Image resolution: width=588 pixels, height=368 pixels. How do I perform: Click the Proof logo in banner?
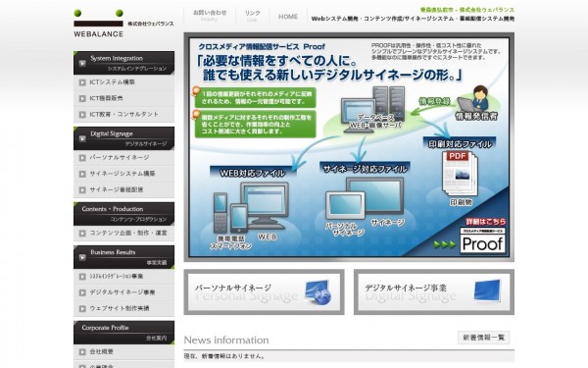pyautogui.click(x=482, y=240)
